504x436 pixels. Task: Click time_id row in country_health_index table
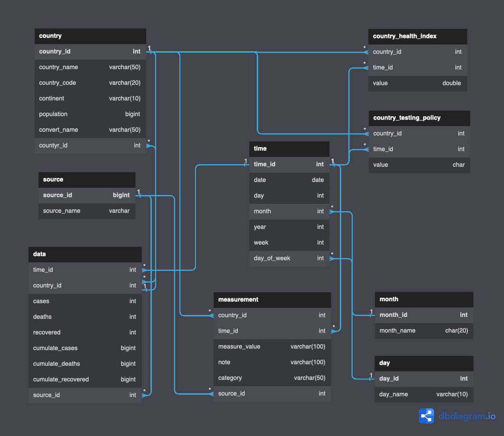418,68
